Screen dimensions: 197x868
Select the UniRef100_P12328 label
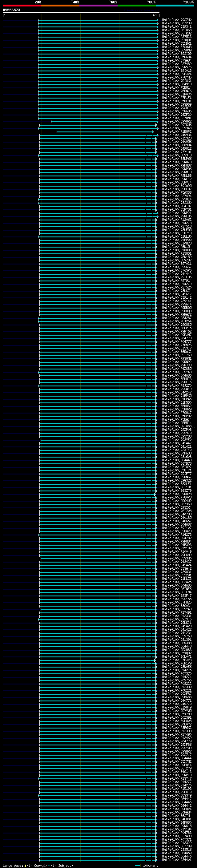click(x=177, y=139)
